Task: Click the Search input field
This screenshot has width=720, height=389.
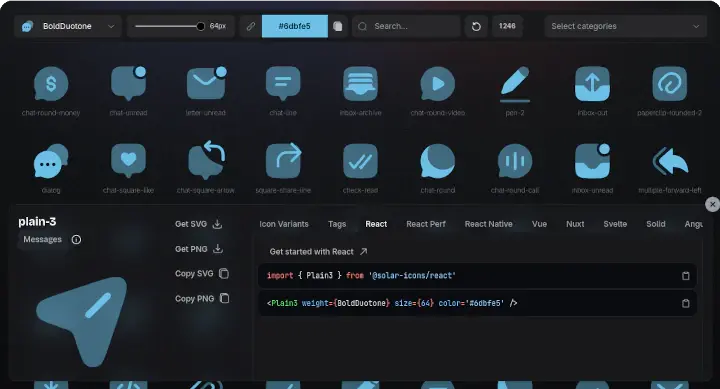Action: click(x=406, y=26)
